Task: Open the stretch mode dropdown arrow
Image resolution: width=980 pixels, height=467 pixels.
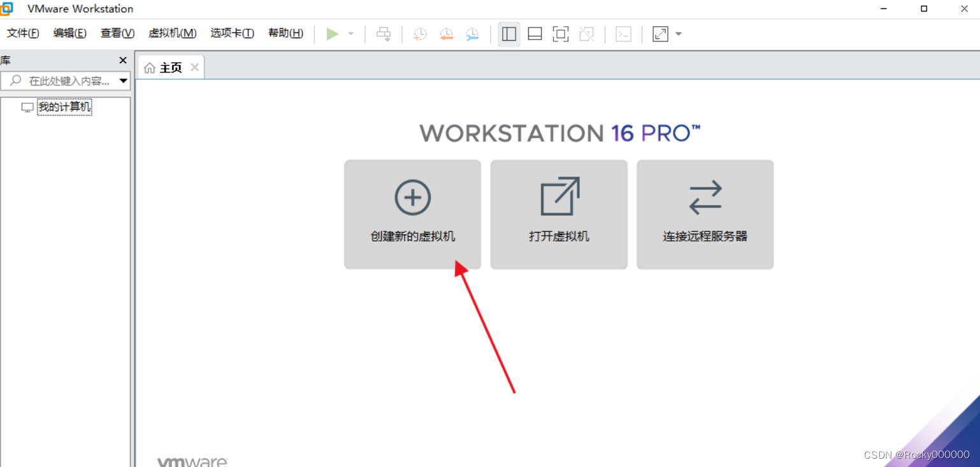Action: coord(677,34)
